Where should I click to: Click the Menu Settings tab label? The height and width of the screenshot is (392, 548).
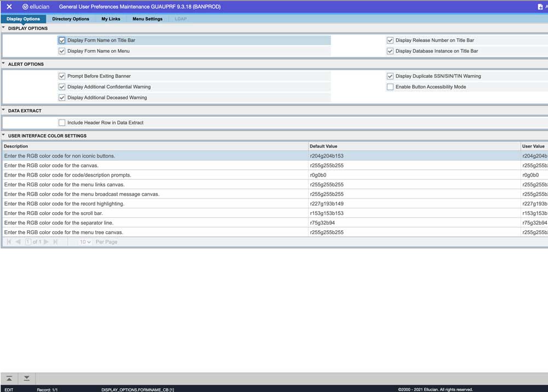(x=146, y=18)
